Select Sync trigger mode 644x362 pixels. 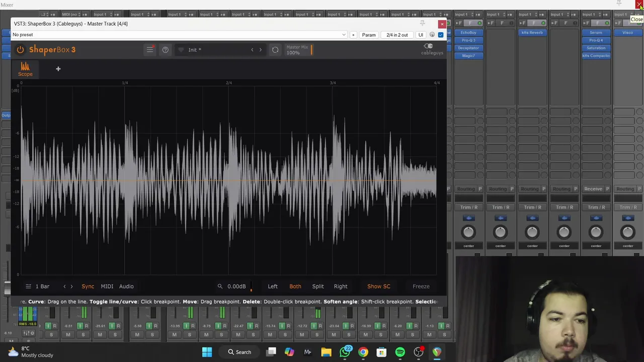click(88, 287)
